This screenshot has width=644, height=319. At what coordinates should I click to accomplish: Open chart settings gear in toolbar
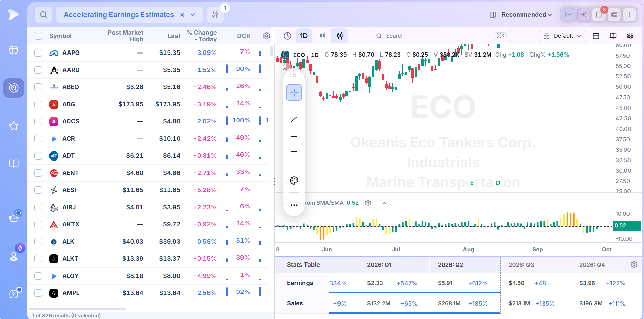click(x=630, y=36)
